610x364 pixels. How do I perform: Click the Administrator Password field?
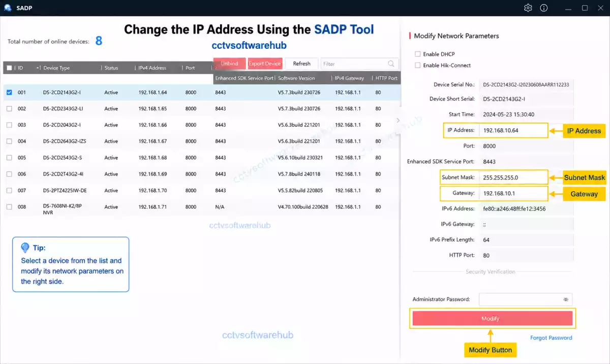click(x=526, y=299)
